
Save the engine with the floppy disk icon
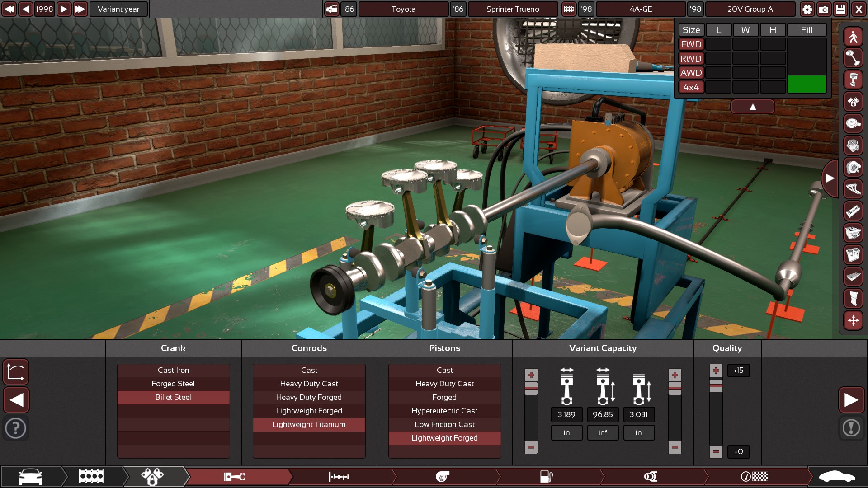pos(841,9)
